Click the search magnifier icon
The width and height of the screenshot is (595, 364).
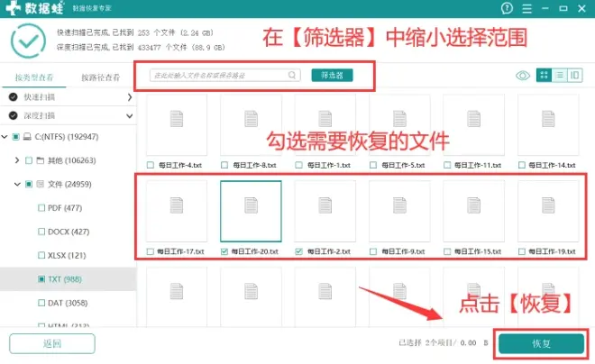(x=292, y=75)
